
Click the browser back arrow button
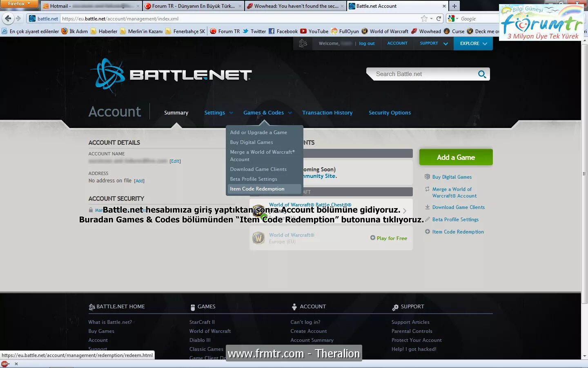(x=8, y=18)
